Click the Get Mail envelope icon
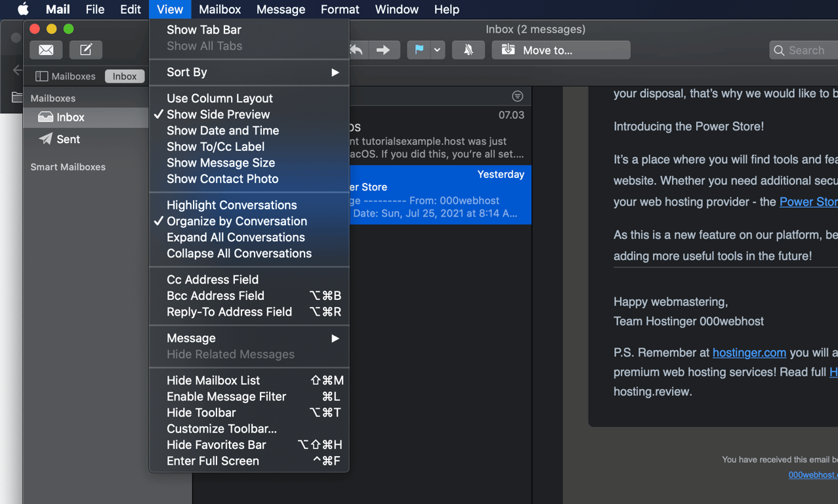Screen dimensions: 838x504 click(46, 50)
